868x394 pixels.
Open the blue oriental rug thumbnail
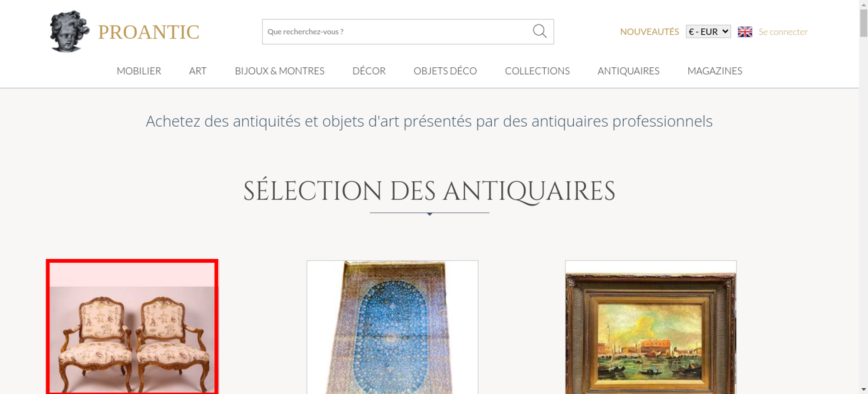pos(392,327)
